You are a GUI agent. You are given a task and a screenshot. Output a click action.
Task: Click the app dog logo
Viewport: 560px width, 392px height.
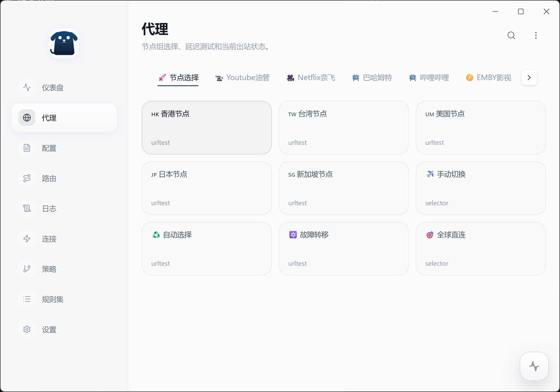64,43
